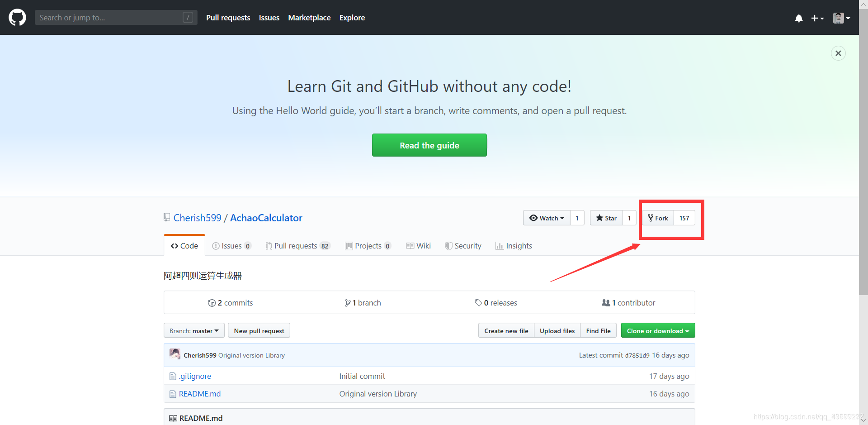
Task: Open latest commit hash d7851d9
Action: (637, 355)
